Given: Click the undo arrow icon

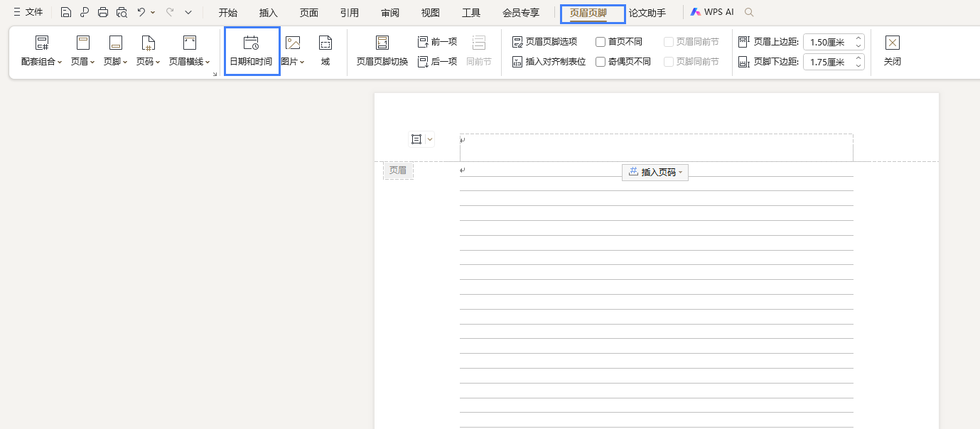Looking at the screenshot, I should (x=141, y=12).
